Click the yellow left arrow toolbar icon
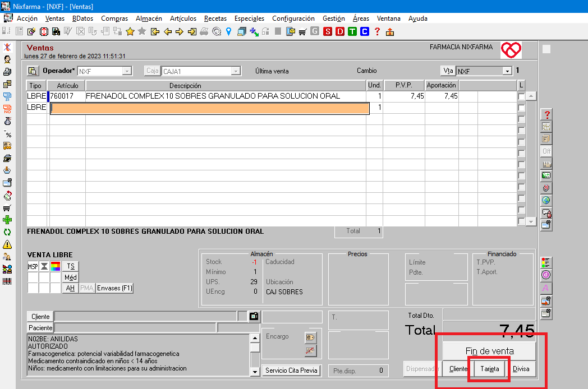The width and height of the screenshot is (588, 389). (x=168, y=32)
